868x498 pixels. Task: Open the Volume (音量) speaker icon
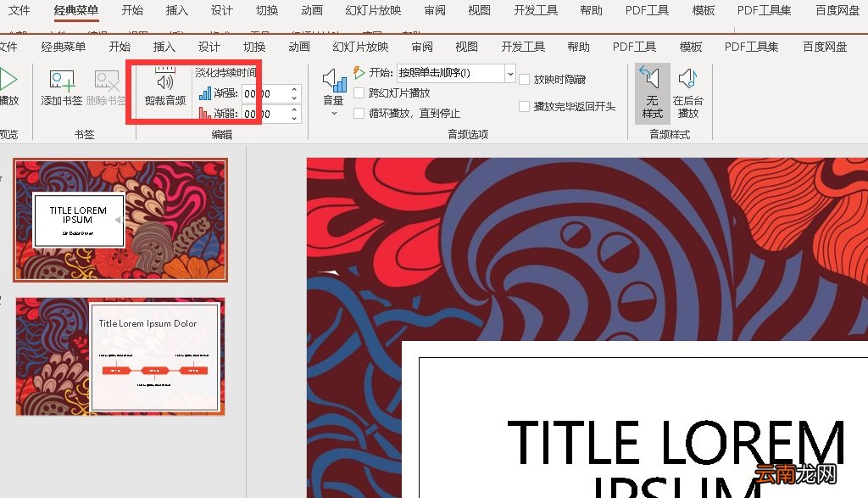pyautogui.click(x=334, y=81)
